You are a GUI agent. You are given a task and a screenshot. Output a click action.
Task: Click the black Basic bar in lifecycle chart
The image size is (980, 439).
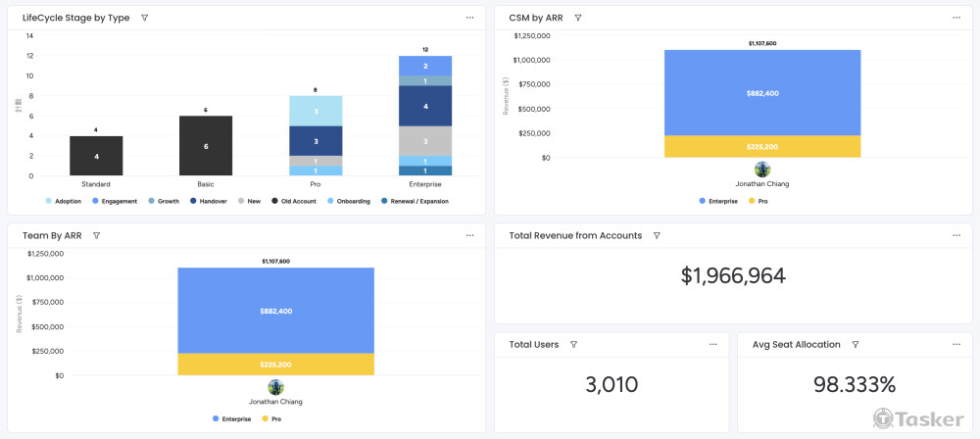[x=206, y=145]
